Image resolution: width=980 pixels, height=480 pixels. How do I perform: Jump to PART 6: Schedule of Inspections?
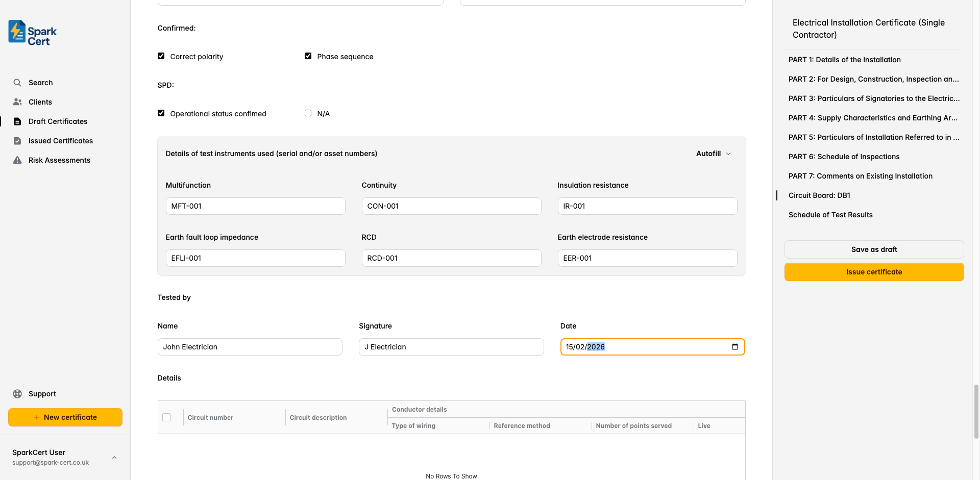[x=844, y=157]
